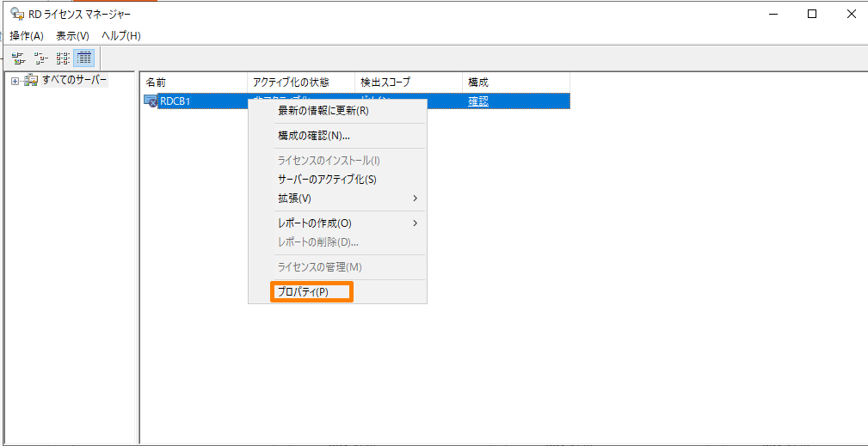The width and height of the screenshot is (868, 446).
Task: Click the RDCB1 server status icon
Action: coord(150,101)
